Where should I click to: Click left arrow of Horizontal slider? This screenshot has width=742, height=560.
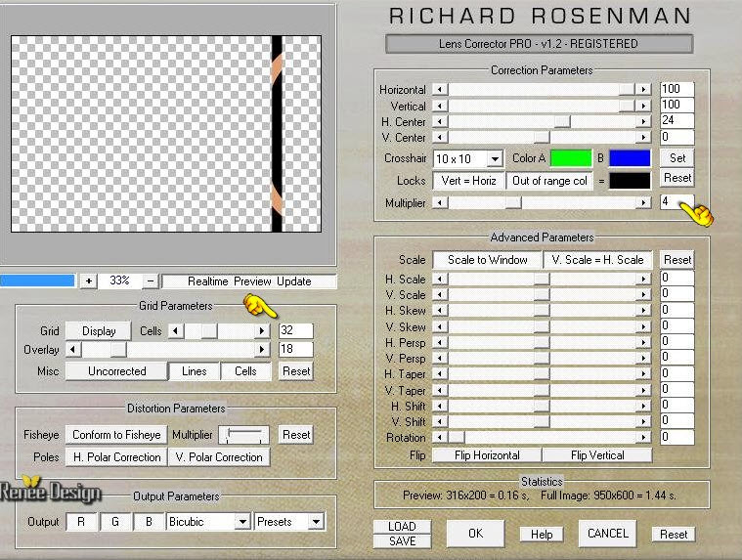440,89
